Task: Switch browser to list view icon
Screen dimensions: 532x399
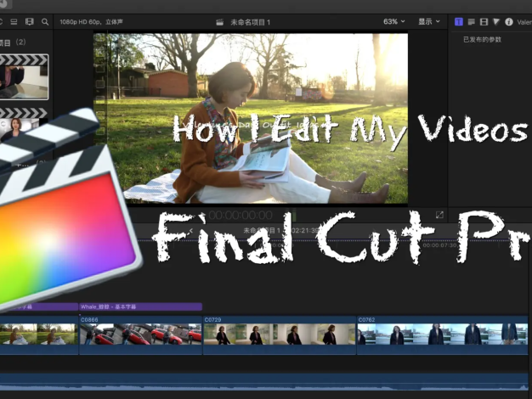Action: pyautogui.click(x=14, y=22)
